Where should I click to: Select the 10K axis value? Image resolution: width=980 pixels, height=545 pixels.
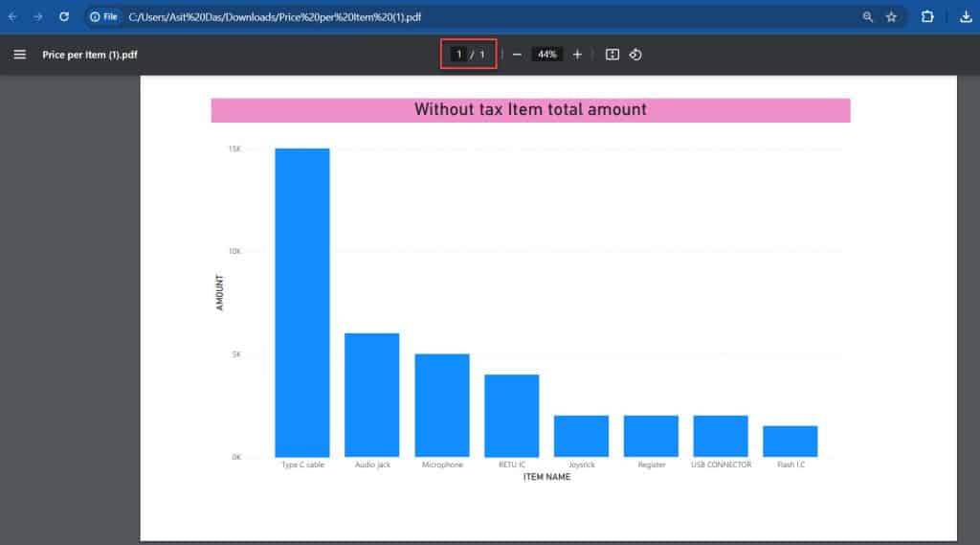234,252
